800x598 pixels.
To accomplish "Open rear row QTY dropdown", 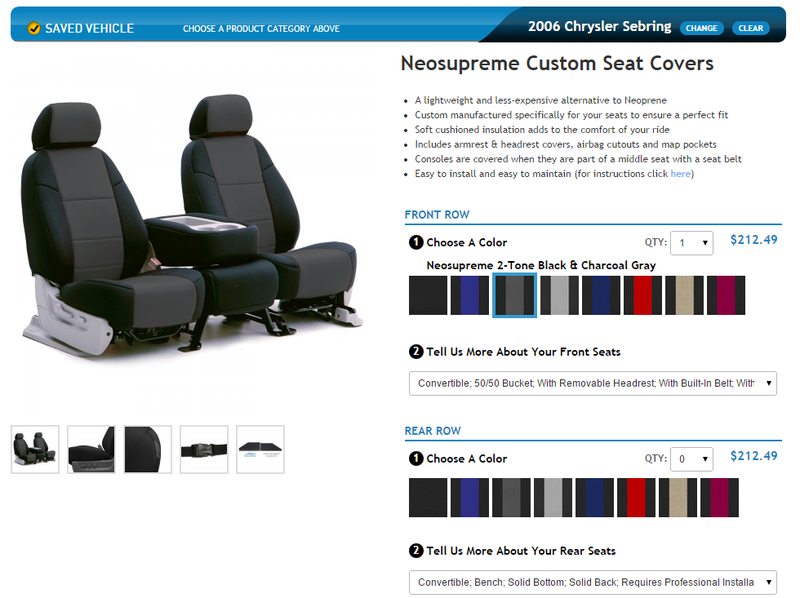I will click(x=691, y=459).
